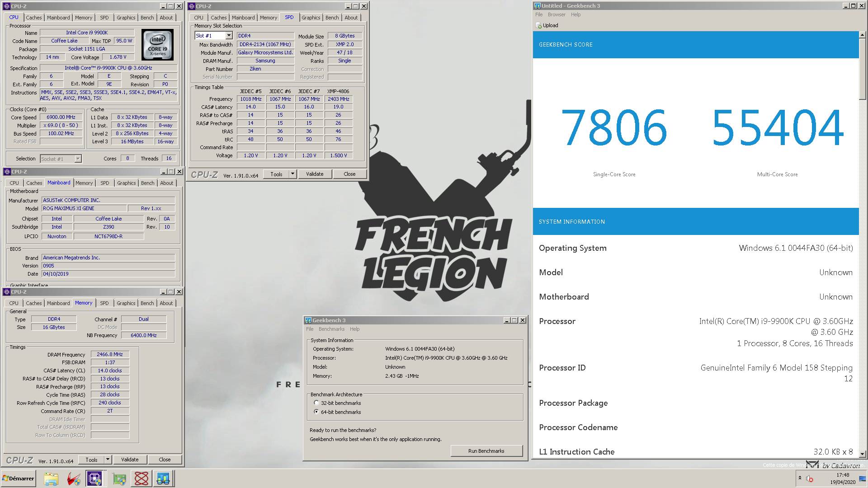Open File menu in Geekbench results

click(539, 14)
